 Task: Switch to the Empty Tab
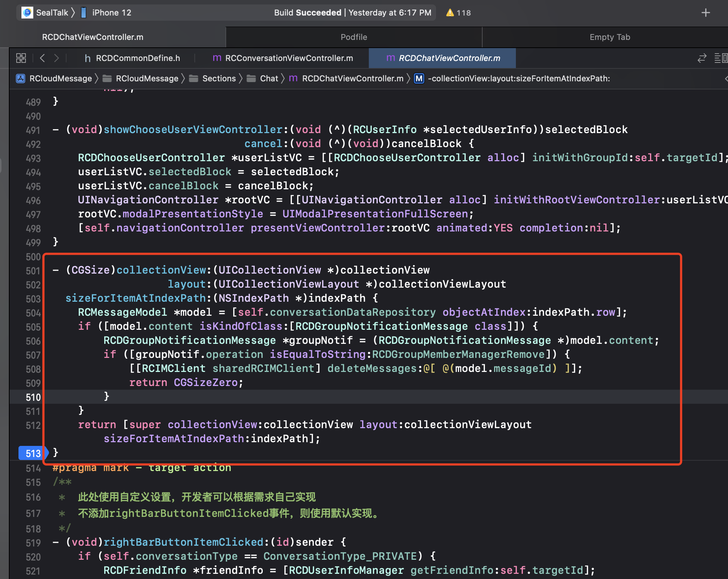coord(610,37)
